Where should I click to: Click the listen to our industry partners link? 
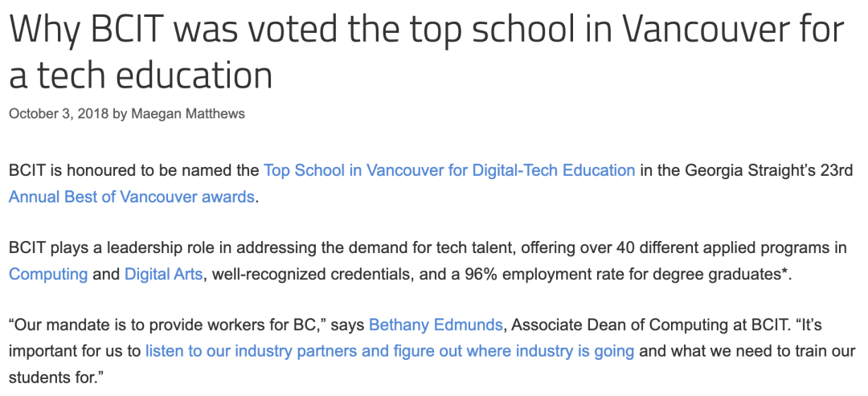(x=390, y=351)
